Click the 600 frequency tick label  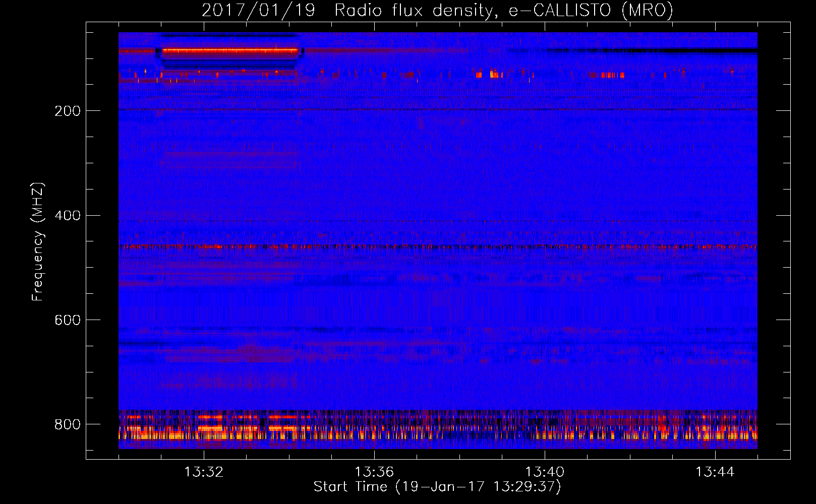68,321
